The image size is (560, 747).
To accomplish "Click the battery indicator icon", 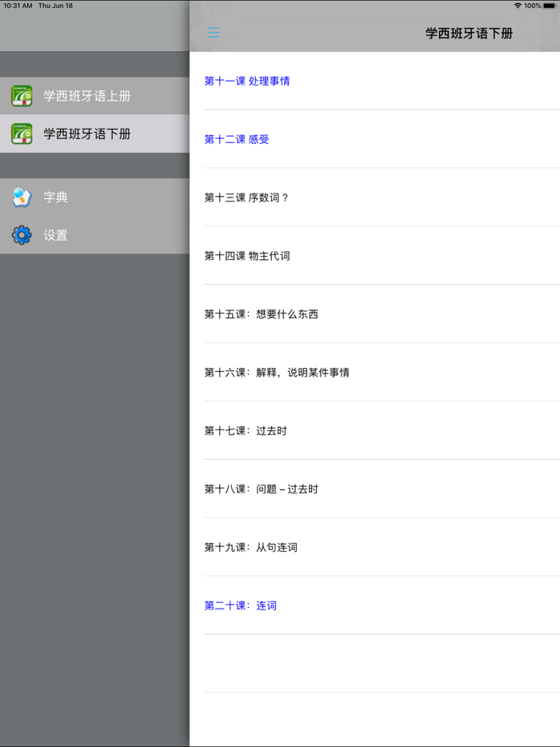I will point(550,6).
